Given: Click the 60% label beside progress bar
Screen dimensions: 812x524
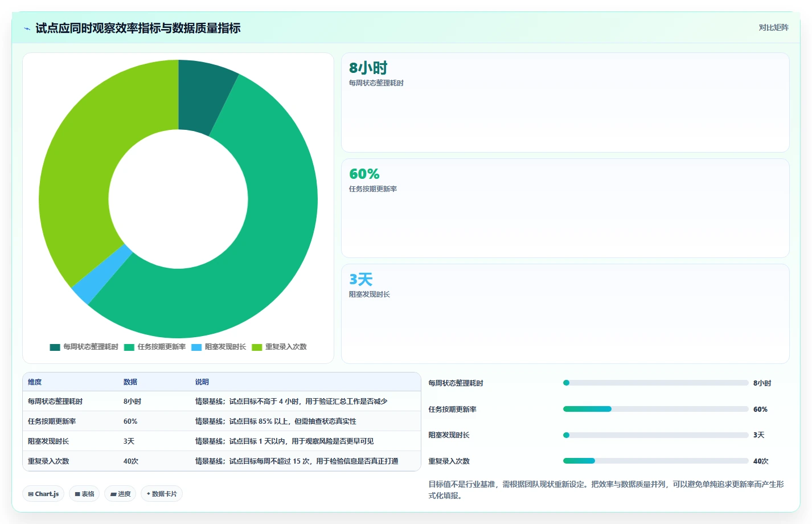Looking at the screenshot, I should point(760,410).
